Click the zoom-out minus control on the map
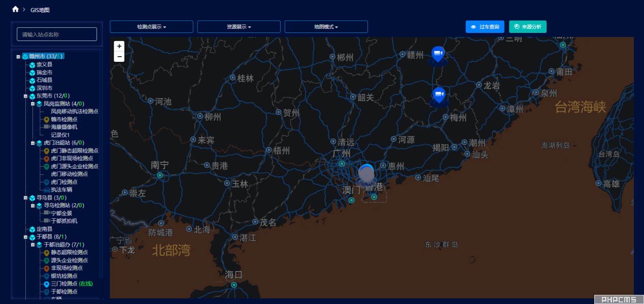644x304 pixels. (119, 56)
